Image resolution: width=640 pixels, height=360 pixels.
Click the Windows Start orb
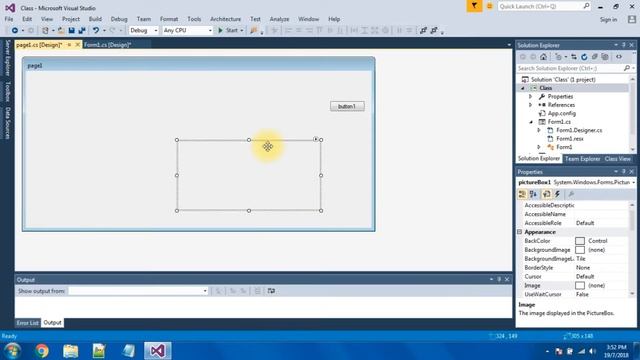pos(12,351)
